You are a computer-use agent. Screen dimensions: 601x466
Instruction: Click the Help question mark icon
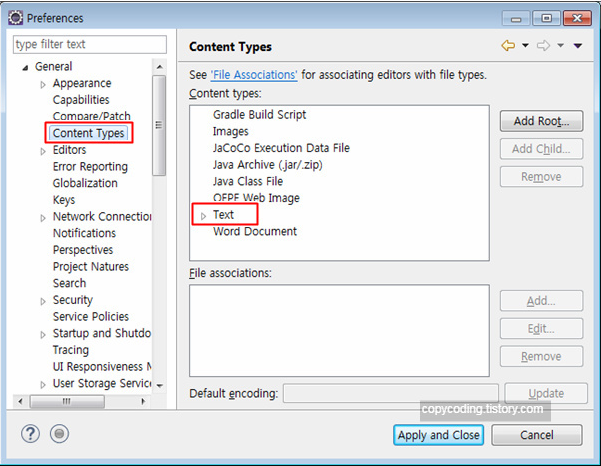click(x=30, y=434)
